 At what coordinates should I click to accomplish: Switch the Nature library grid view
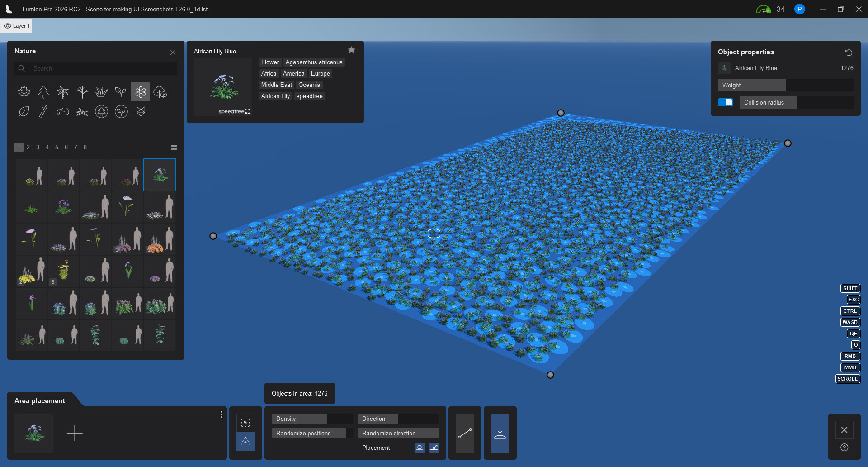(x=174, y=147)
